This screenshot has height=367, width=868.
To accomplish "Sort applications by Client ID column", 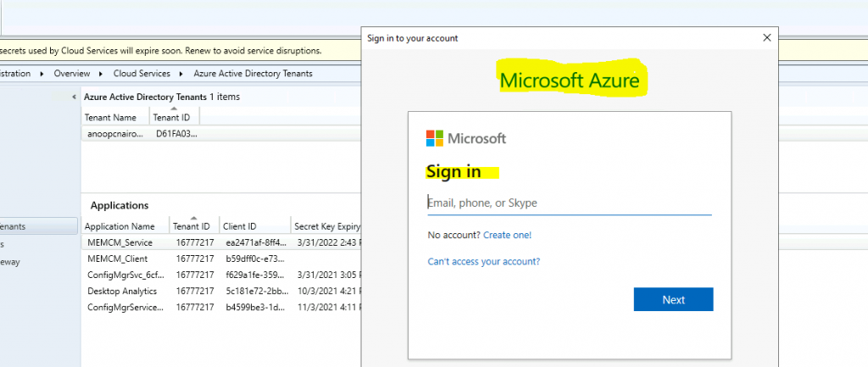I will point(254,226).
